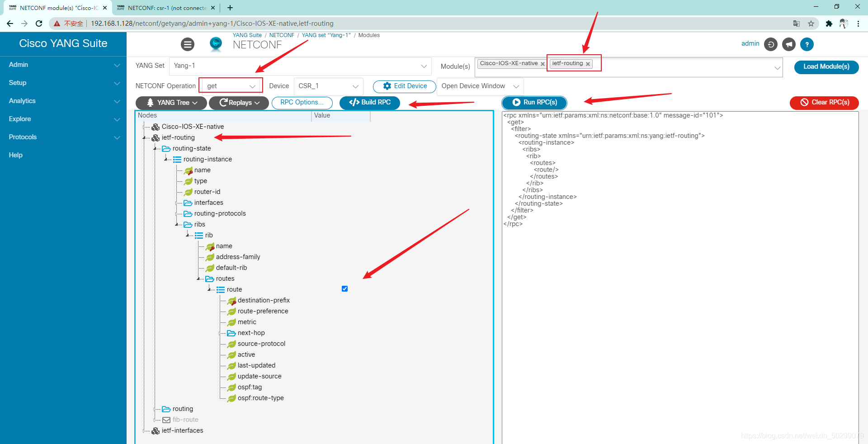Click the Clear RPC(s) button

tap(824, 103)
